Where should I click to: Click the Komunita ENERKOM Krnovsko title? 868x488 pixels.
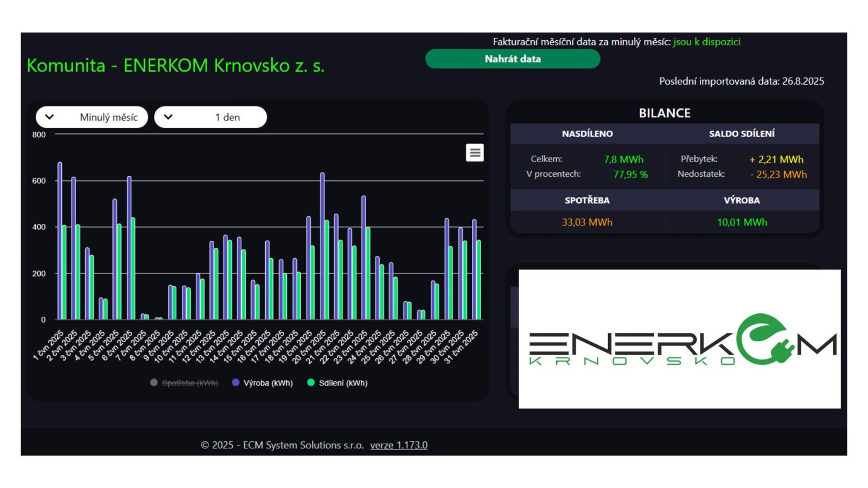pos(175,66)
